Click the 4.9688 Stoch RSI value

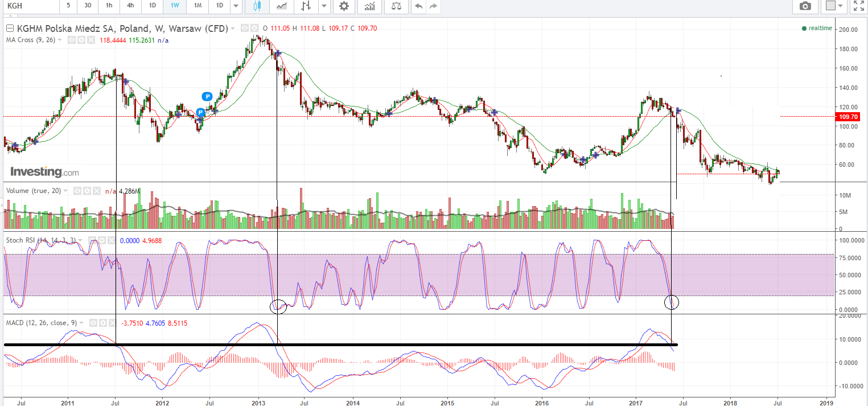153,240
